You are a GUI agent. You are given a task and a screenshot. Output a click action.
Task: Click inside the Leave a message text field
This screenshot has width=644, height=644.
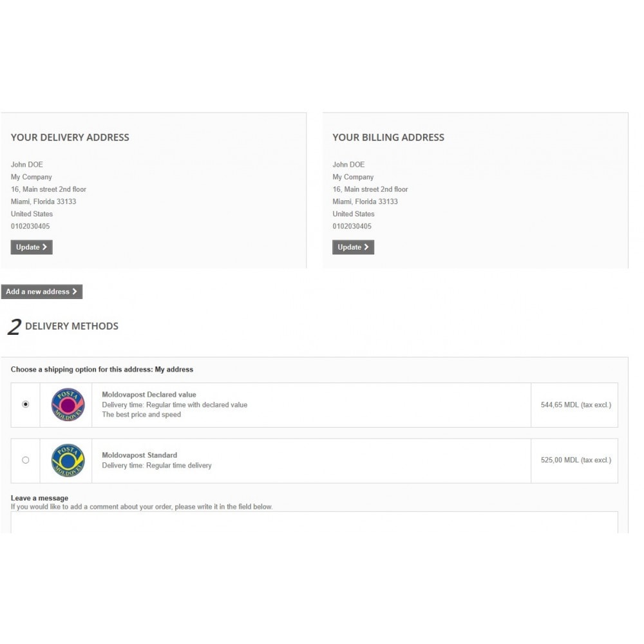314,522
